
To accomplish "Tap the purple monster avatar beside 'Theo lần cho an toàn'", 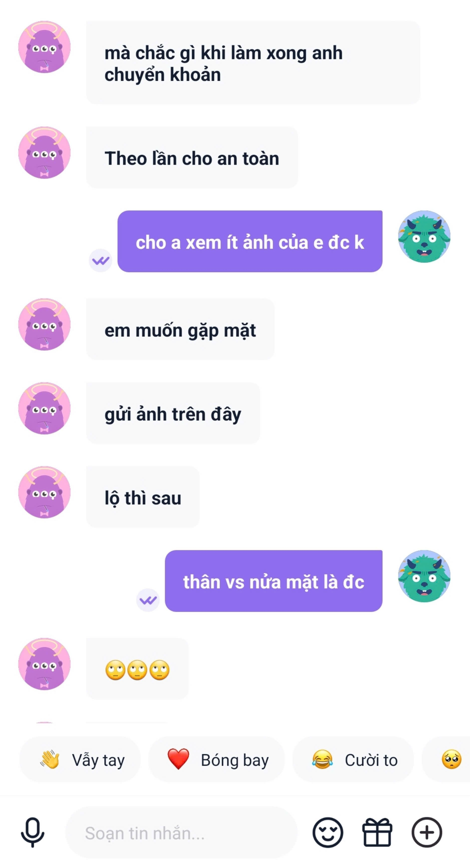I will pyautogui.click(x=44, y=153).
